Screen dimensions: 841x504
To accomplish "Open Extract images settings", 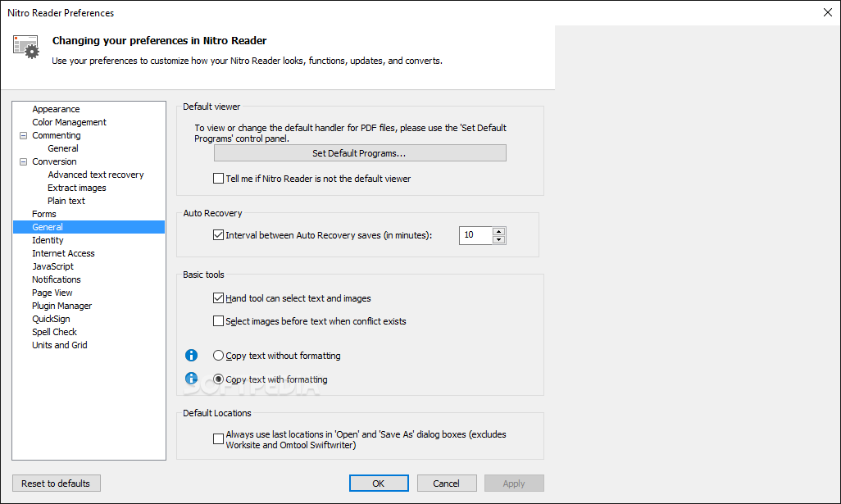I will point(77,188).
